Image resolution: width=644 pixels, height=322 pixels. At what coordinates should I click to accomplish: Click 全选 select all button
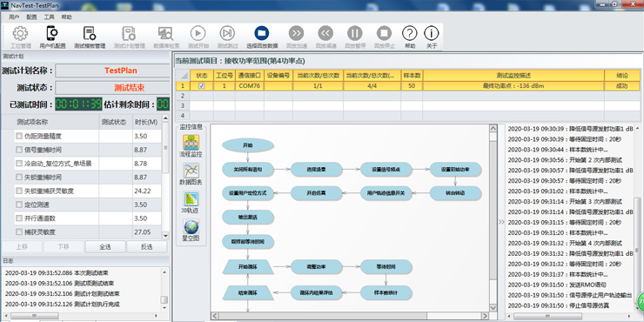tap(105, 247)
